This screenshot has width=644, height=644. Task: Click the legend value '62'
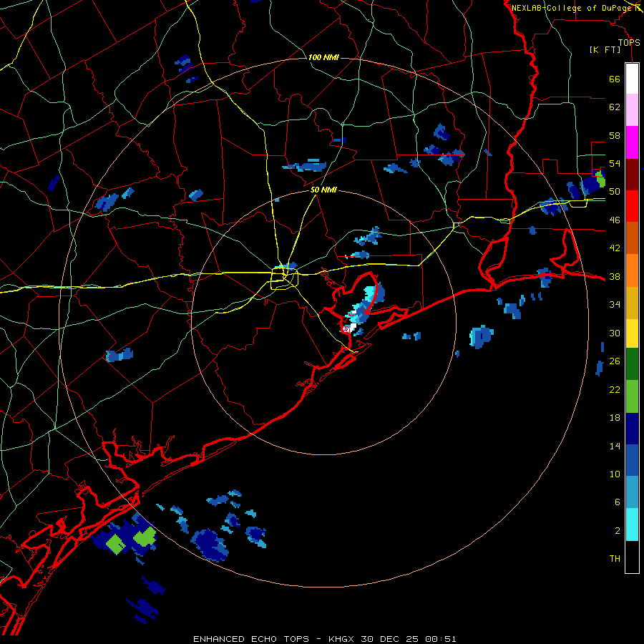click(615, 107)
